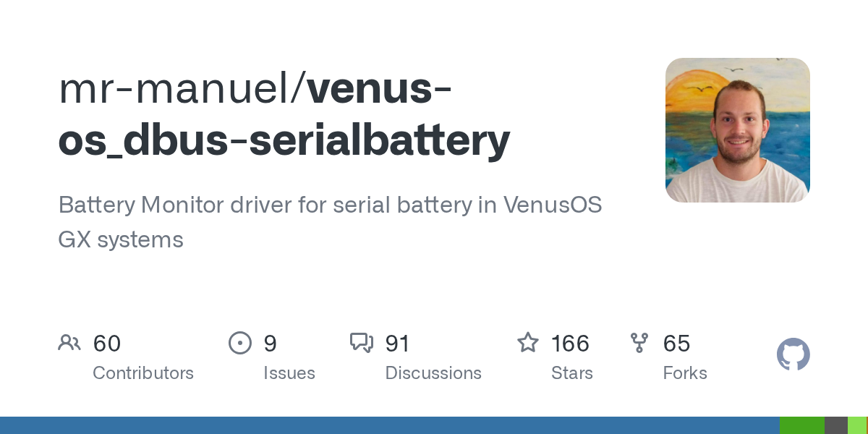Click the Discussions speech bubbles icon
Image resolution: width=868 pixels, height=434 pixels.
pos(361,343)
